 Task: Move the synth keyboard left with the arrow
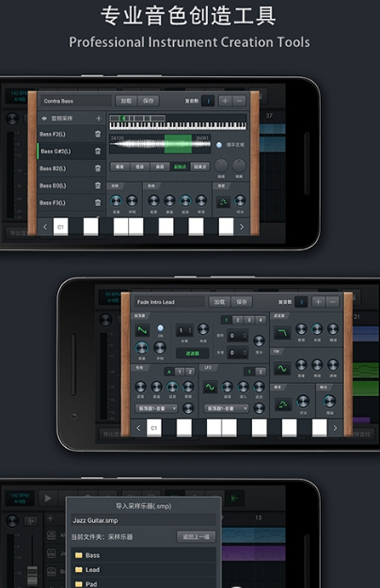(x=138, y=428)
